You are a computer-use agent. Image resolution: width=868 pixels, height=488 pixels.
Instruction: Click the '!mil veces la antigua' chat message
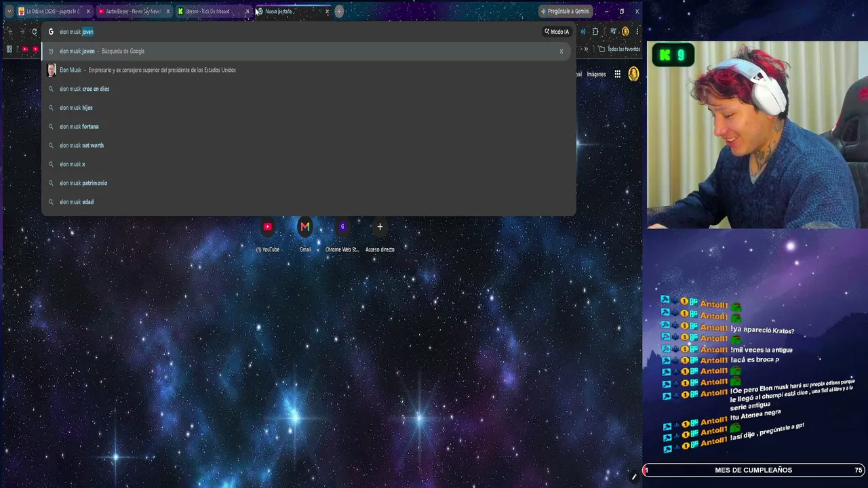tap(762, 350)
